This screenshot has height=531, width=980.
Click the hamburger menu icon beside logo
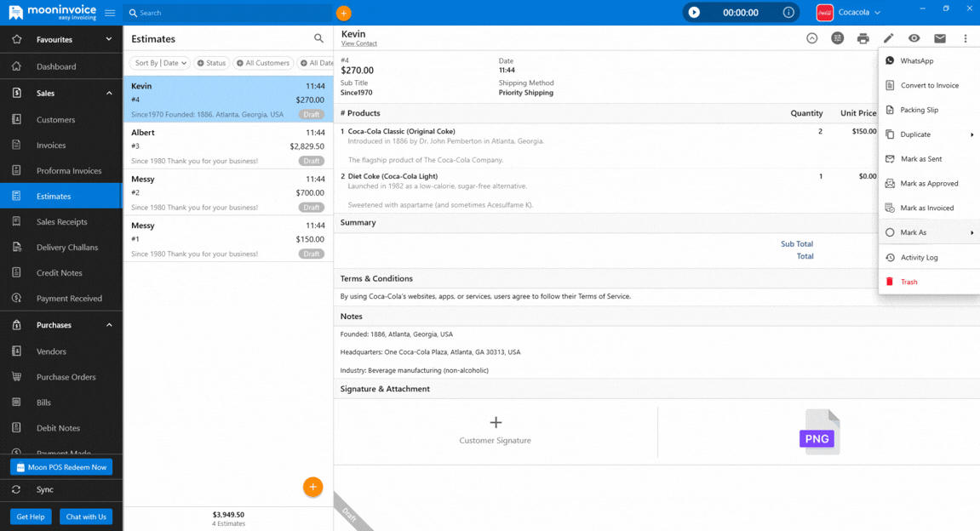[110, 13]
